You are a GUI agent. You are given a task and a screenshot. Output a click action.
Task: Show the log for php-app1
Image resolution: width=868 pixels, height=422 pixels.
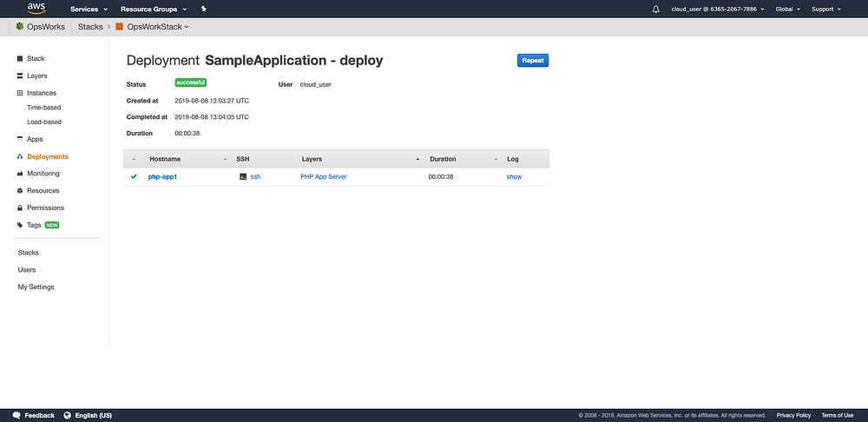pos(514,176)
